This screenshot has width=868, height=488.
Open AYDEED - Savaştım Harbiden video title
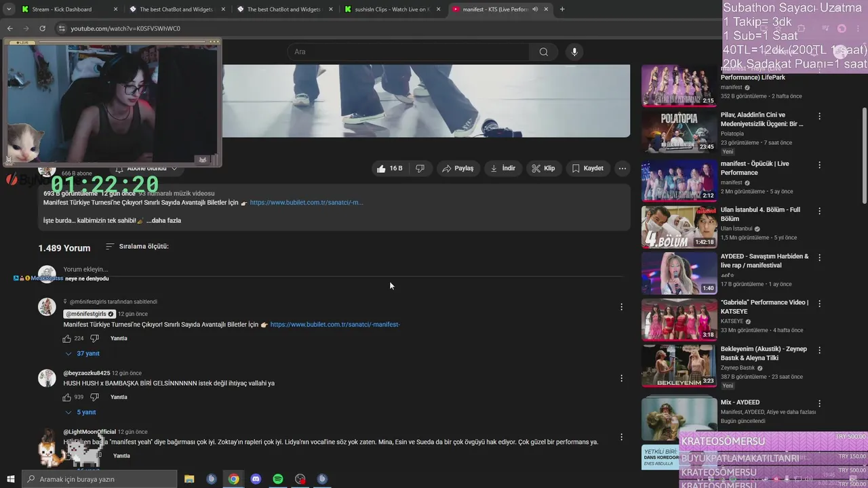[764, 261]
